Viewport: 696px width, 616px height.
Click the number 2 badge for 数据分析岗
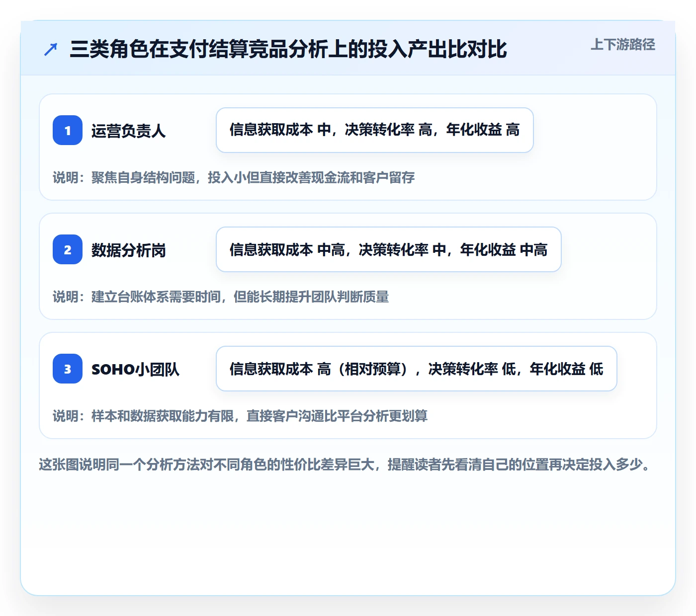coord(68,249)
